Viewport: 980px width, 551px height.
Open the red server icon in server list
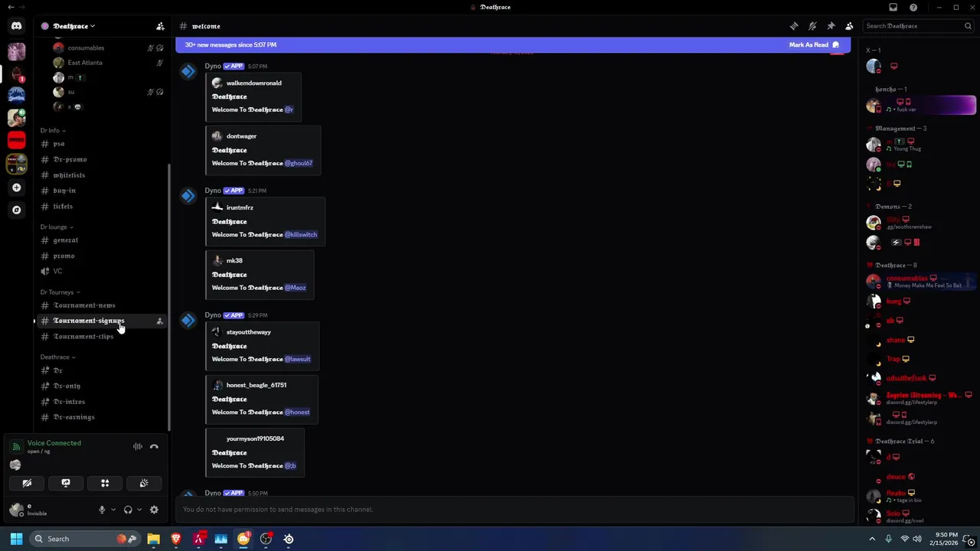[x=16, y=140]
